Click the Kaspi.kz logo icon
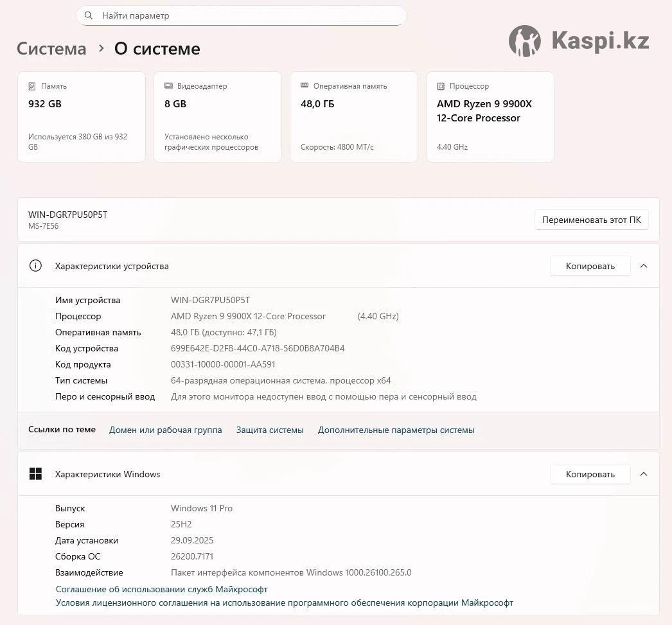 click(525, 41)
